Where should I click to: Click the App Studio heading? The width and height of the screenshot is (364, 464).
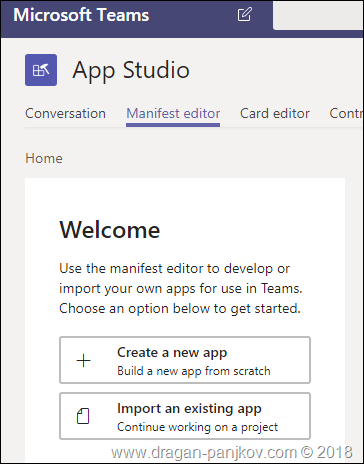pos(131,70)
